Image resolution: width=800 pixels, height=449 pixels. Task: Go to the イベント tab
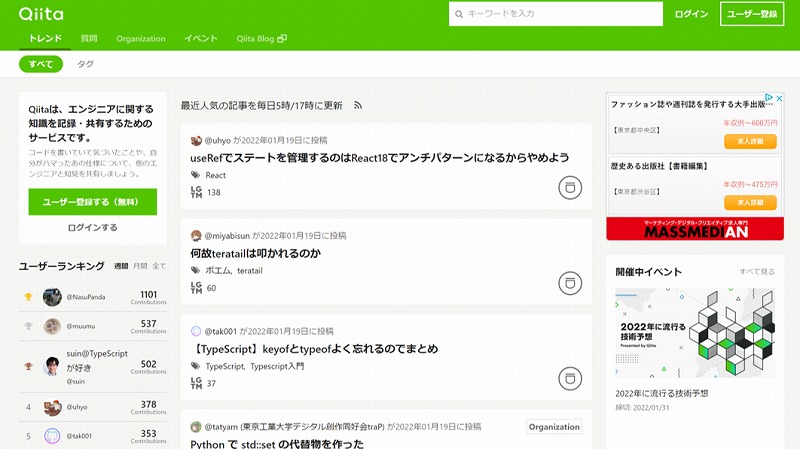(201, 38)
